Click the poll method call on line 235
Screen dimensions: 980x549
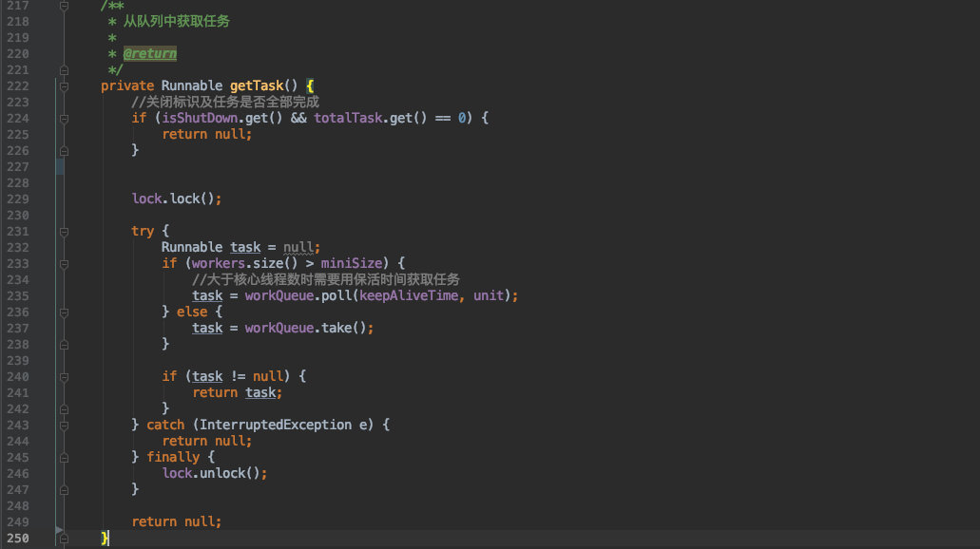coord(336,295)
